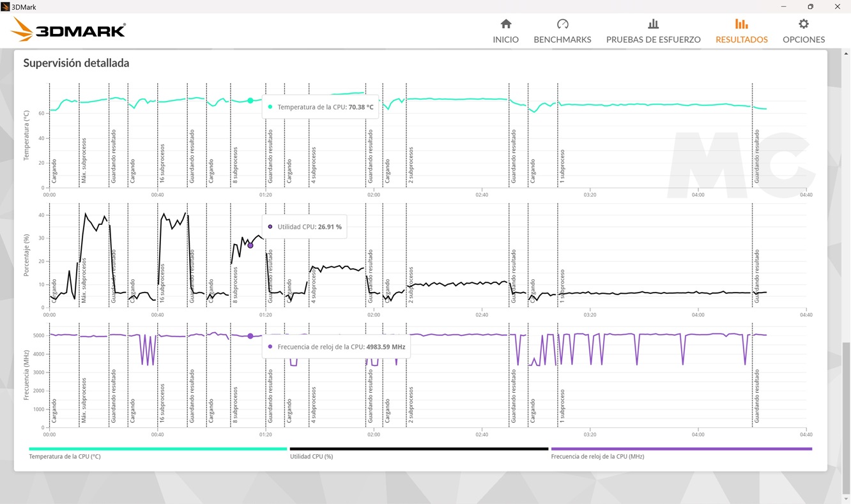Open the OPCIONES gear icon
This screenshot has width=851, height=504.
803,24
